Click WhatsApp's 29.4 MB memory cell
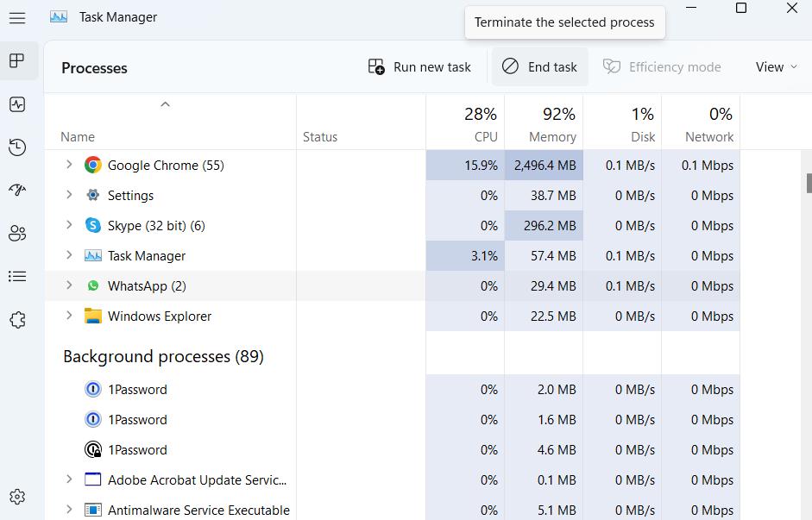 click(544, 285)
